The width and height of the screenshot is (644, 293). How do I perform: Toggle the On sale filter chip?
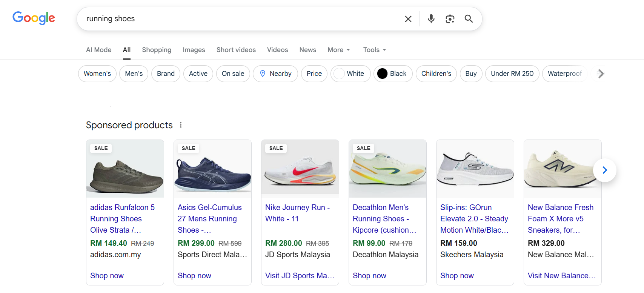tap(233, 74)
